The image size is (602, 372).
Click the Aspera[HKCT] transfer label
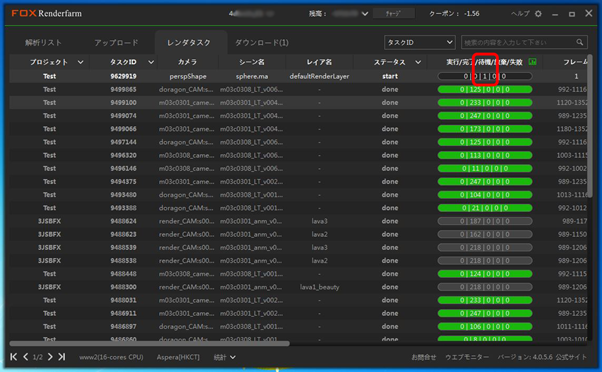(x=178, y=357)
